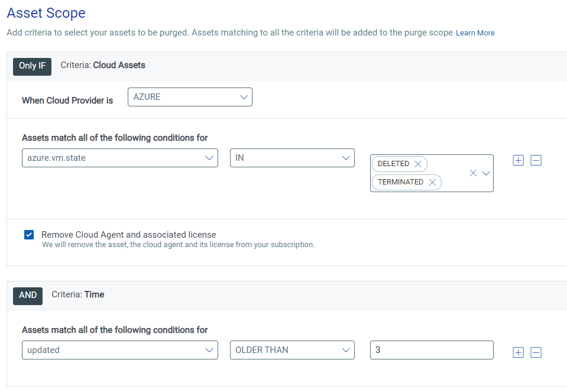The width and height of the screenshot is (567, 392).
Task: Clear all selected VM state values
Action: (x=473, y=173)
